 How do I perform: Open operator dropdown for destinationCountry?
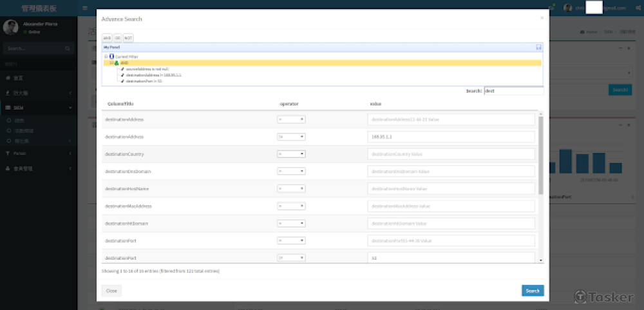tap(291, 154)
